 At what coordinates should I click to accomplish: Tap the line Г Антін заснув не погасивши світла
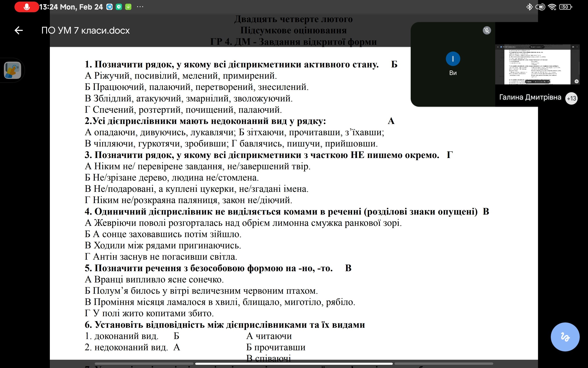pos(161,257)
